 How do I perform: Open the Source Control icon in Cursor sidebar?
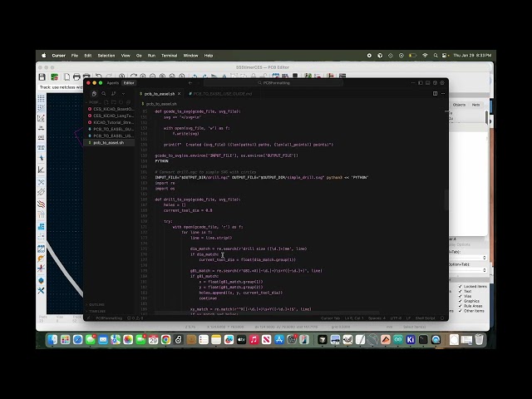[114, 94]
